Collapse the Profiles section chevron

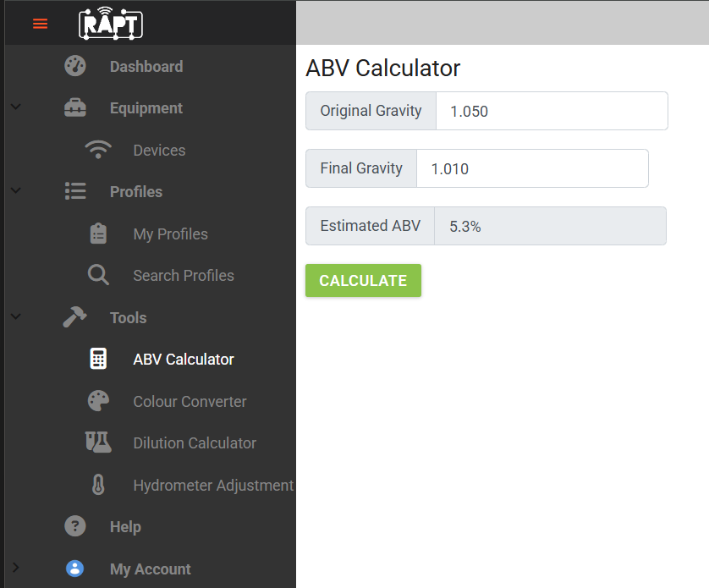(16, 190)
